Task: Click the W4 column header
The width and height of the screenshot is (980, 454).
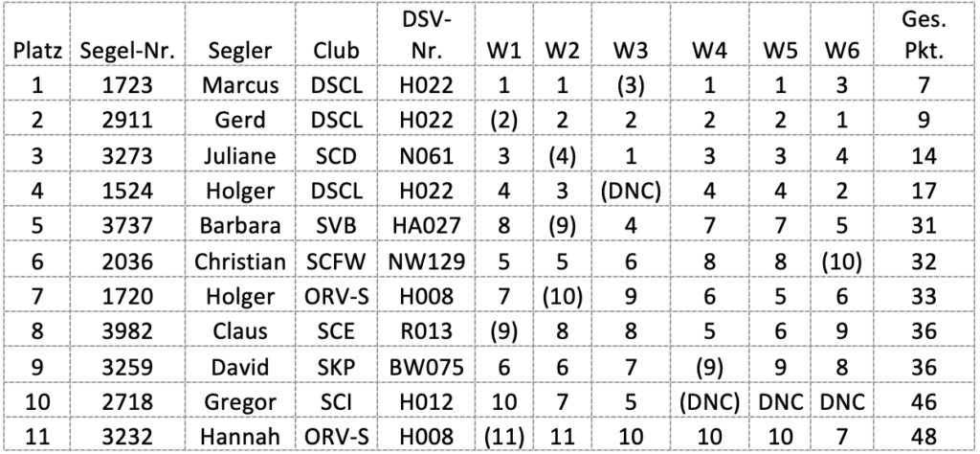Action: (x=709, y=50)
